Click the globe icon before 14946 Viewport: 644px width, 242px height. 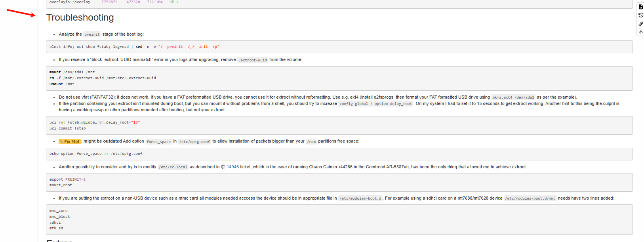[223, 167]
